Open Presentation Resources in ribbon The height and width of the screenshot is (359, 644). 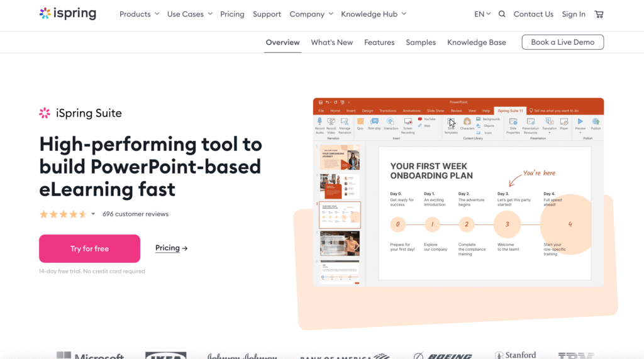pyautogui.click(x=531, y=125)
